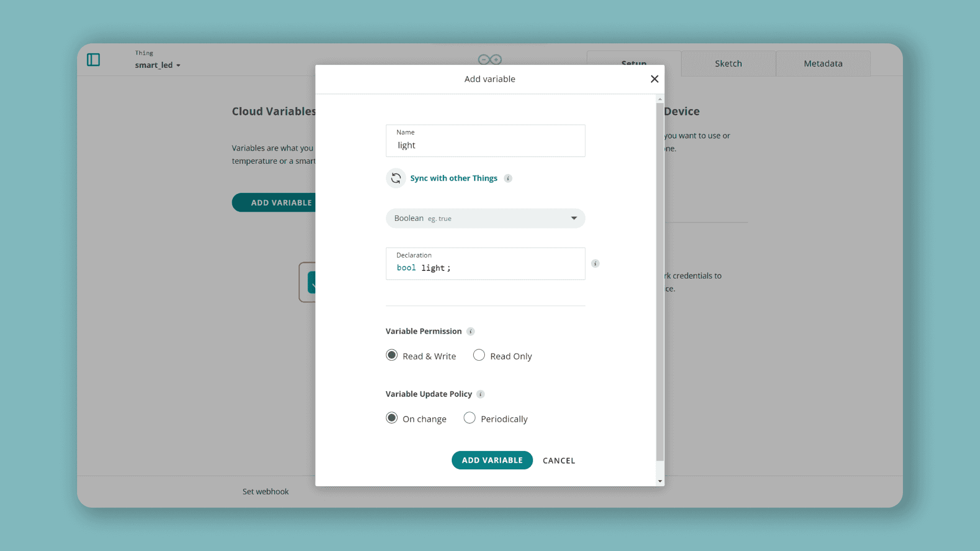Click the Name input field

pyautogui.click(x=485, y=145)
